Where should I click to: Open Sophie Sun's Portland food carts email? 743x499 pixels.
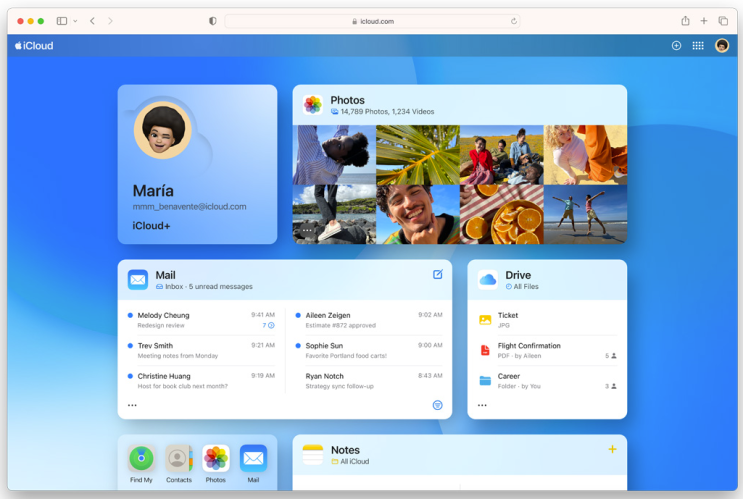369,350
